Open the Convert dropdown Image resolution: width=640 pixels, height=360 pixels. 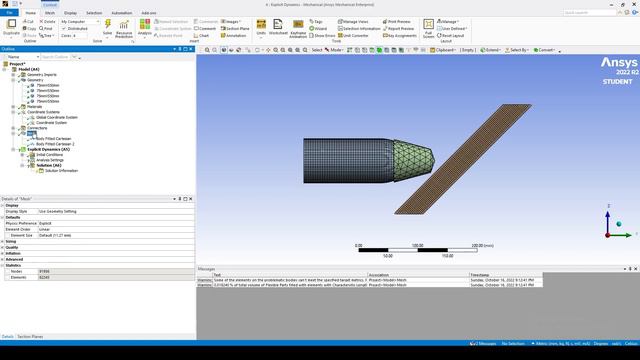544,50
